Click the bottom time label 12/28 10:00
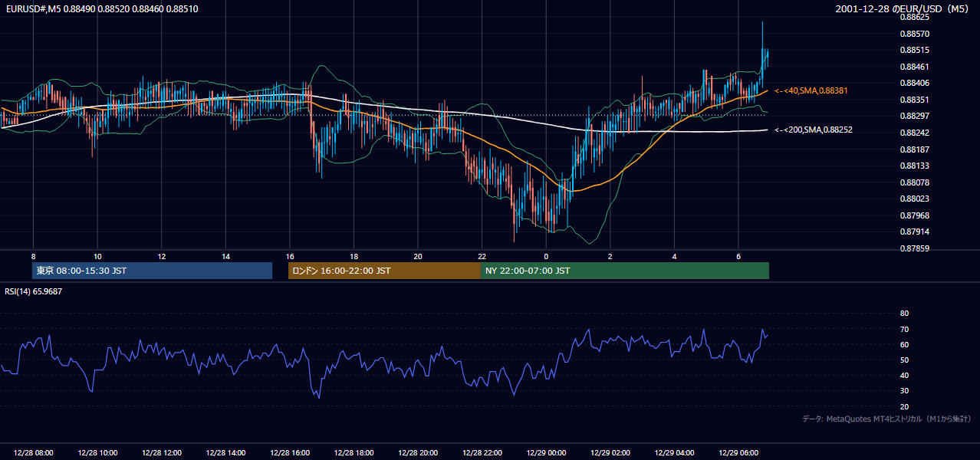980x460 pixels. pos(97,453)
